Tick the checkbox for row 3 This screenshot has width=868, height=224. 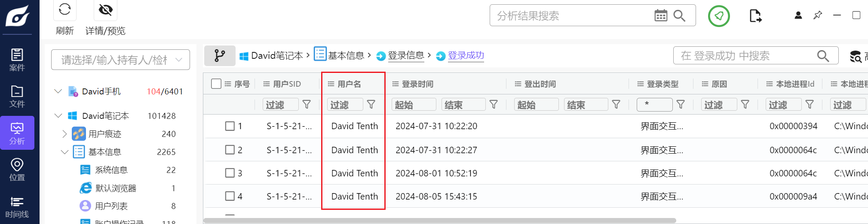tap(230, 173)
